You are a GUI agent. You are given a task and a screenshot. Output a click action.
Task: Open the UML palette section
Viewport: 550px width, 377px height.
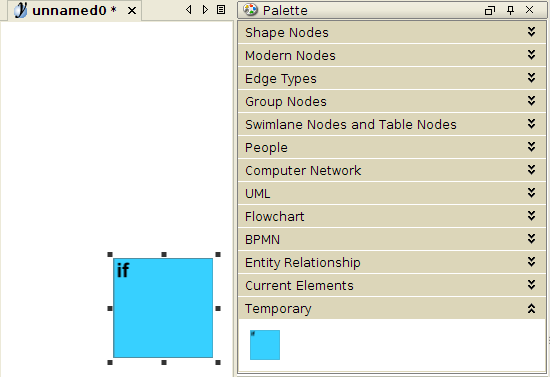click(x=391, y=193)
